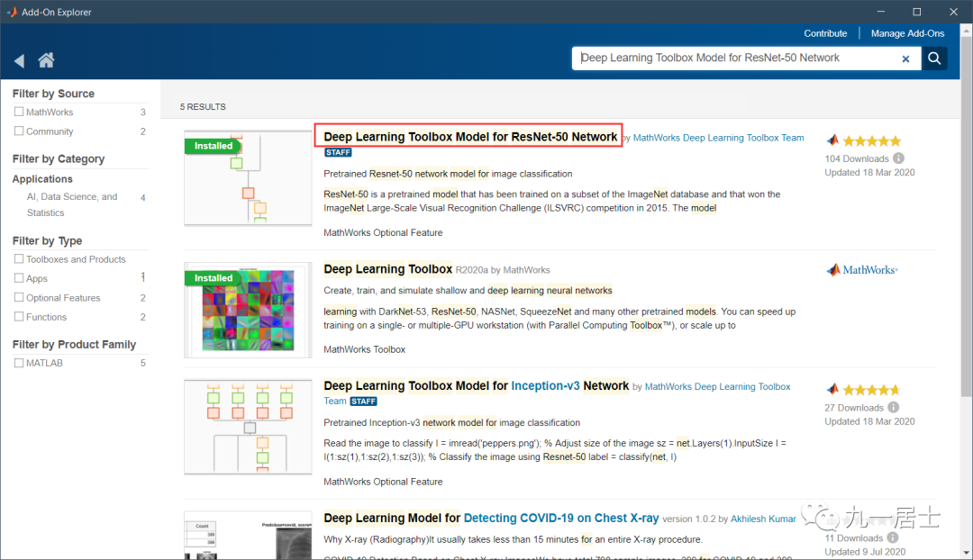The height and width of the screenshot is (560, 973).
Task: Click the STAFF badge on Inception-v3 entry
Action: [x=363, y=402]
